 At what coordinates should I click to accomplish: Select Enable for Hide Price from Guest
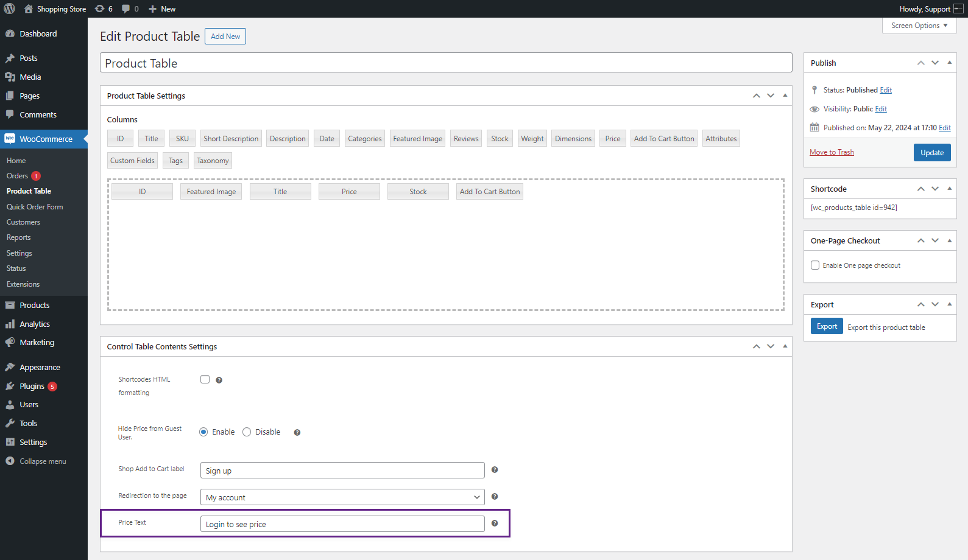(203, 432)
